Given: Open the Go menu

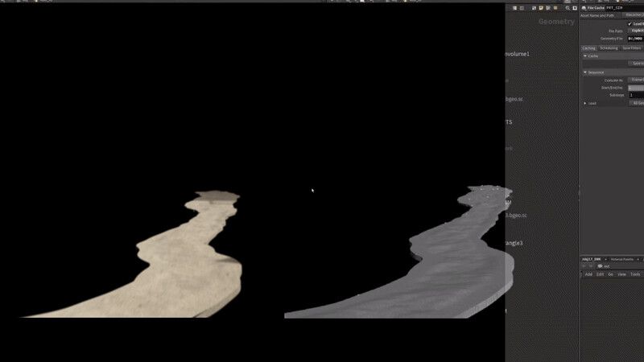Looking at the screenshot, I should click(x=610, y=274).
